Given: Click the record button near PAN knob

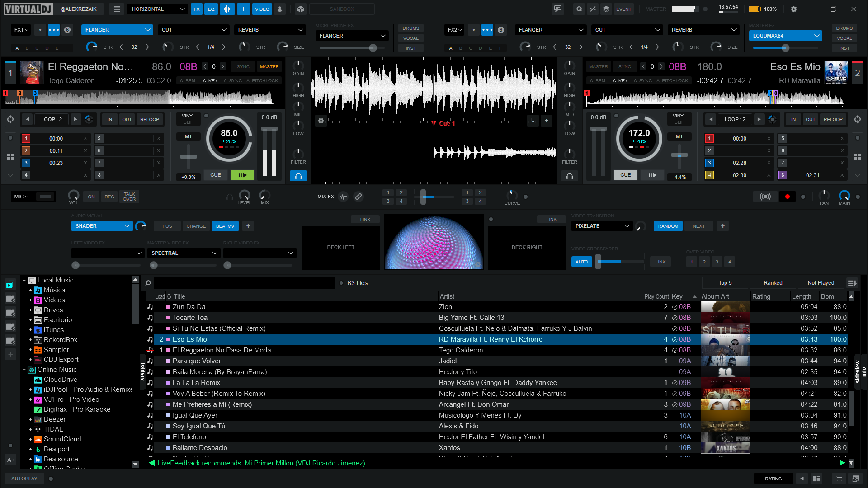Looking at the screenshot, I should (788, 197).
